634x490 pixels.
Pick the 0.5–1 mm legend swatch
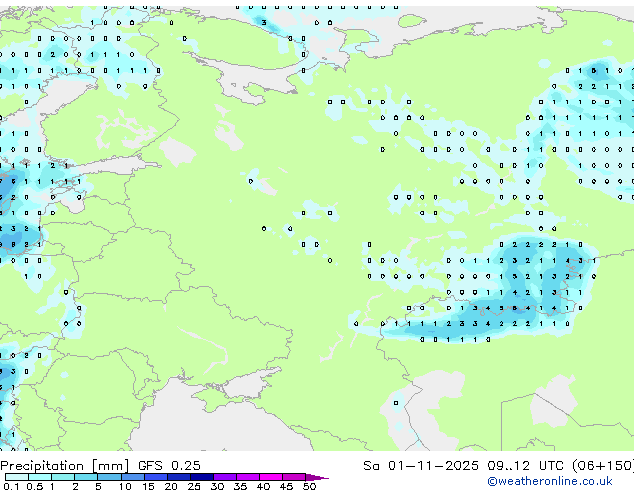pos(40,477)
